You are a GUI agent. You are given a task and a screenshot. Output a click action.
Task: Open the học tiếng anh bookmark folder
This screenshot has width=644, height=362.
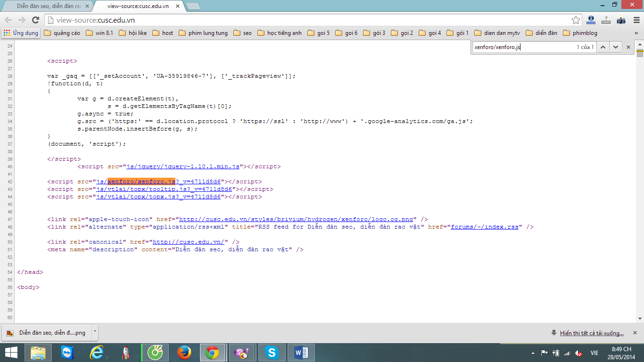point(279,33)
